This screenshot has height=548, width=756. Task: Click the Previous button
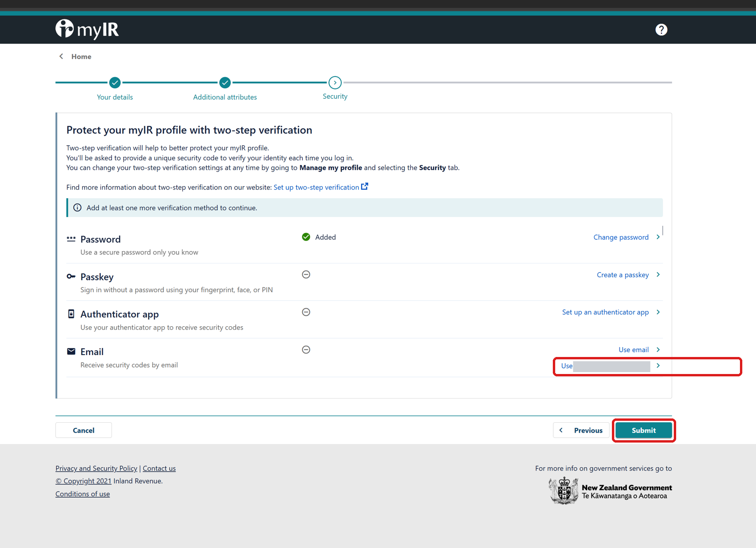coord(581,430)
